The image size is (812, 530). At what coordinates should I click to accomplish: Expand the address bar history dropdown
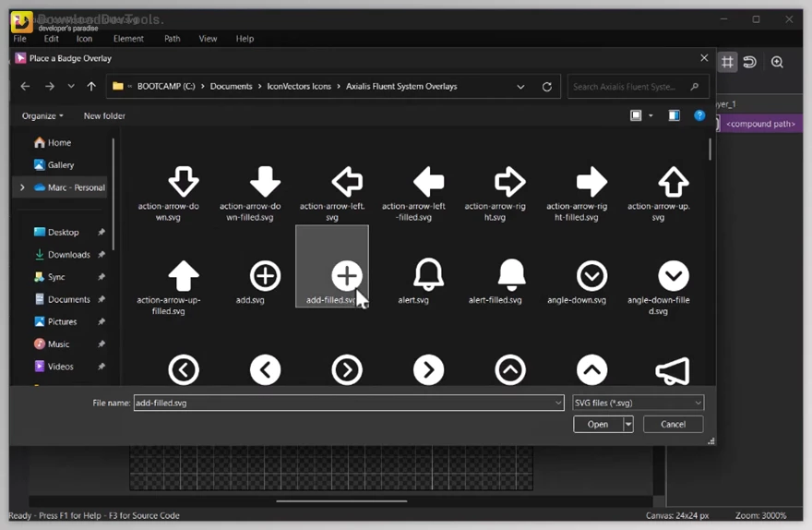[521, 87]
